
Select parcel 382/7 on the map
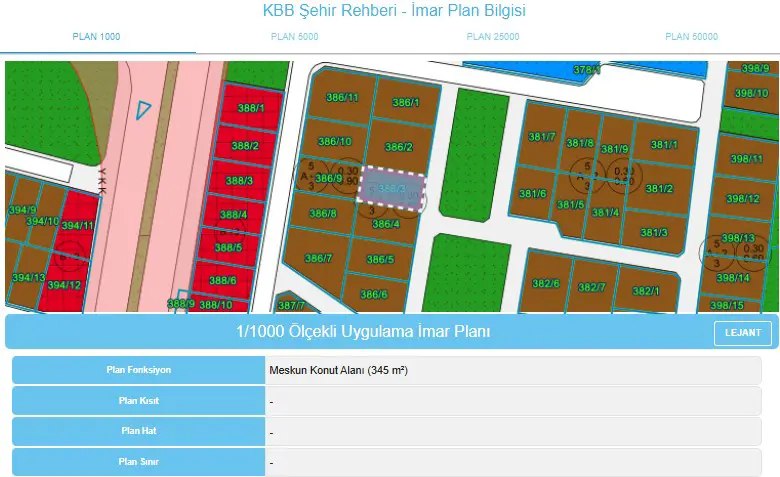click(x=592, y=287)
